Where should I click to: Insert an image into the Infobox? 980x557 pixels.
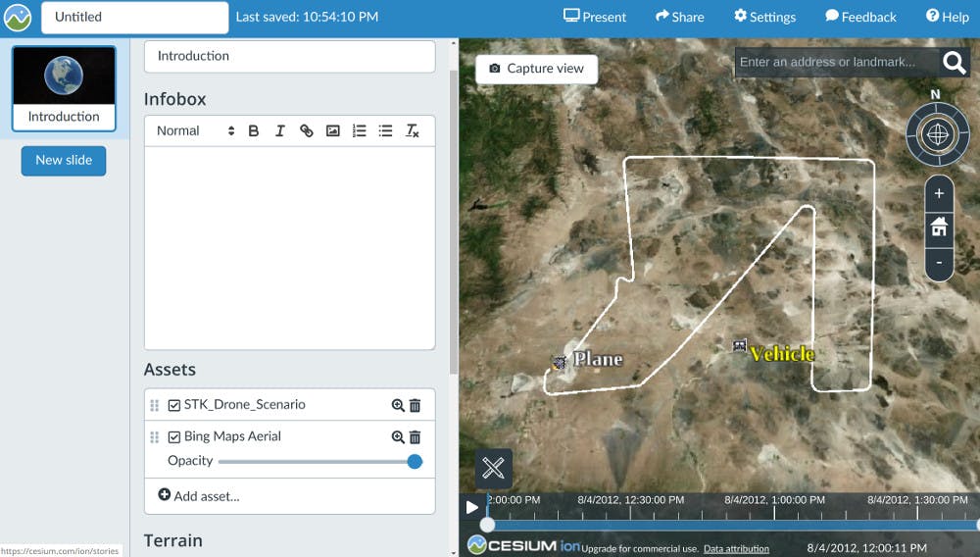click(x=333, y=130)
